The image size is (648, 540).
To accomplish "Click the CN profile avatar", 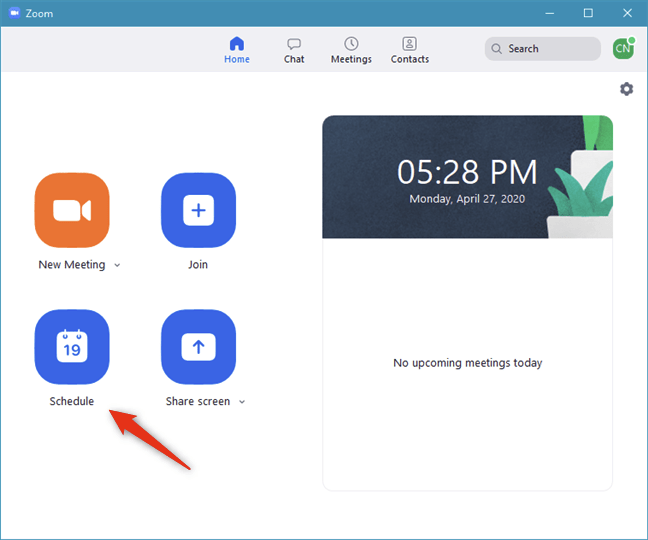I will click(623, 48).
